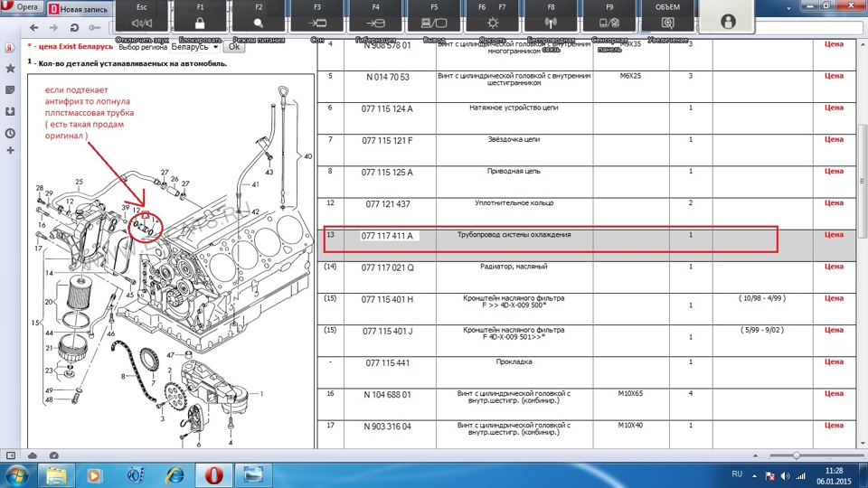Screen dimensions: 868x488
Task: Click the plus icon in the sidebar
Action: point(9,150)
